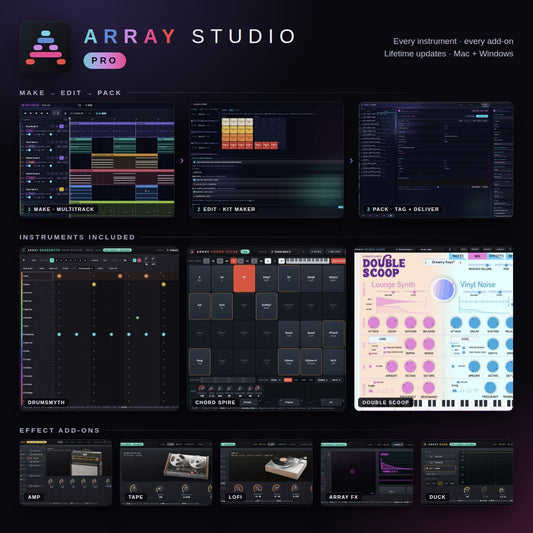Open the Edit Kit Maker screenshot thumbnail
The image size is (533, 533).
(266, 159)
